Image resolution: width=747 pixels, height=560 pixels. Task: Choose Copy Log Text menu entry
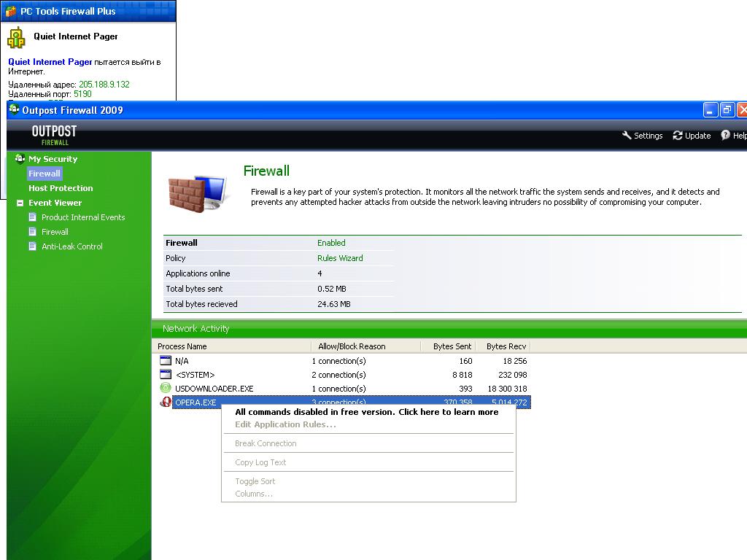coord(260,462)
